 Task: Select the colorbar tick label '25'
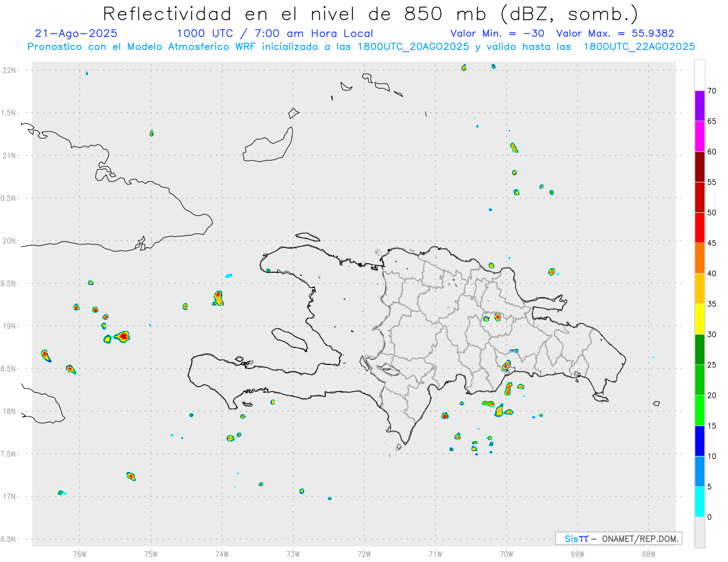(712, 365)
